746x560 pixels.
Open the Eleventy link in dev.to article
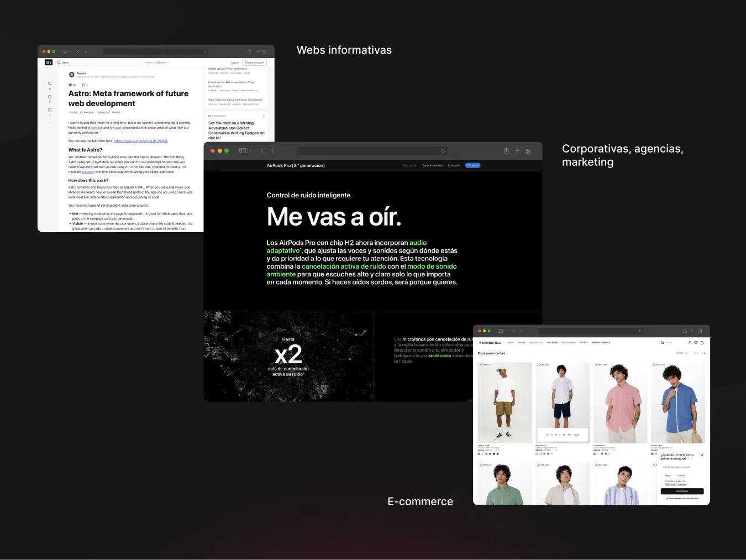pos(88,172)
